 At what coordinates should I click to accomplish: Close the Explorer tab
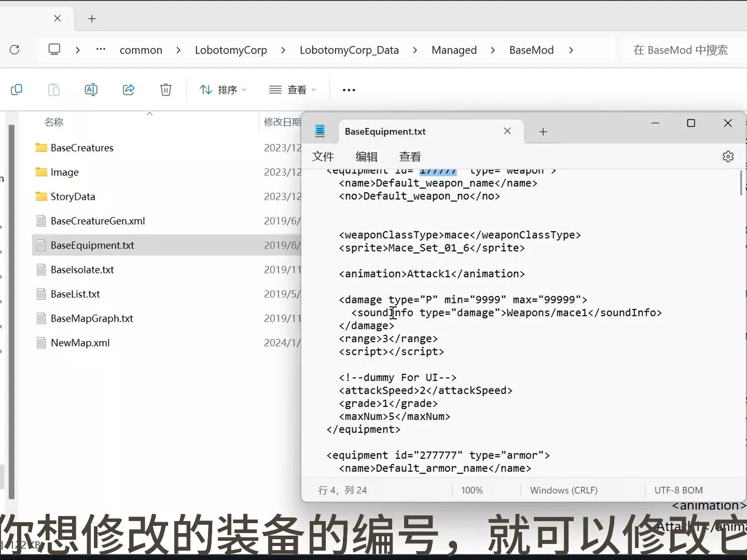pyautogui.click(x=58, y=18)
